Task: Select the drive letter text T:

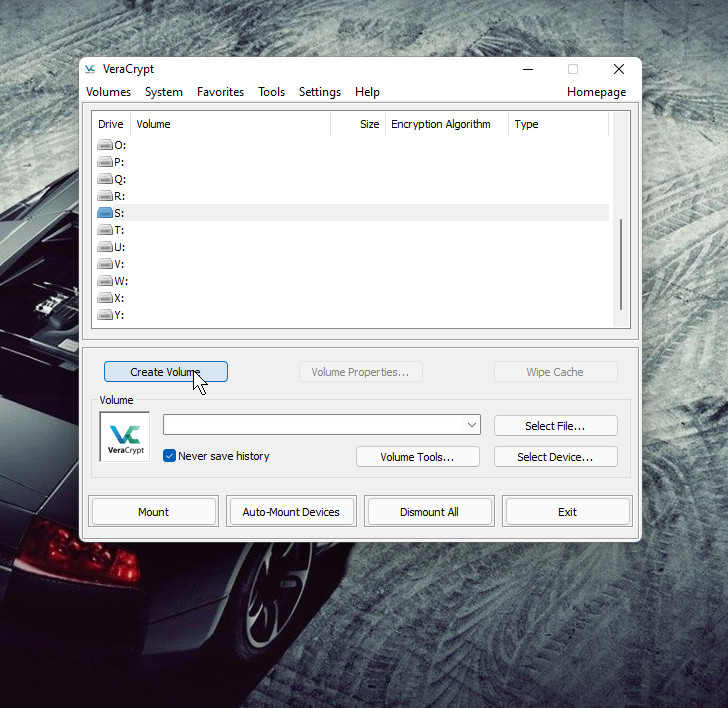Action: 119,230
